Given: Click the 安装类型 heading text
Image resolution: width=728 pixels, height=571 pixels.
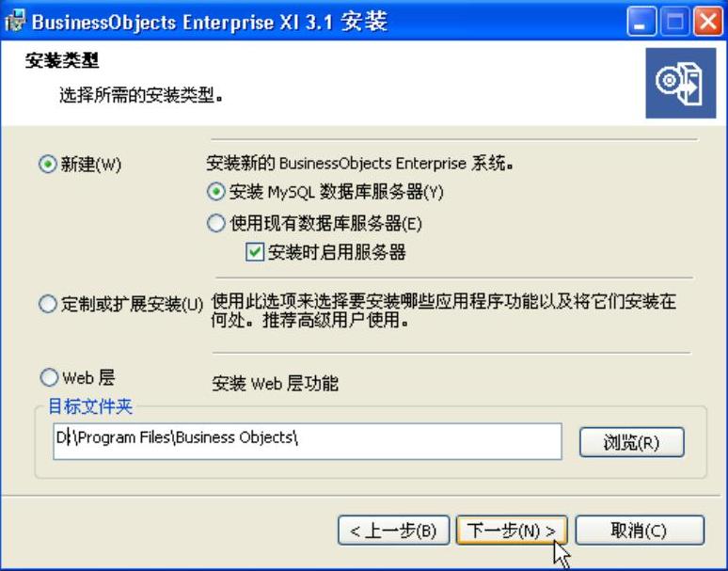Looking at the screenshot, I should [x=62, y=61].
